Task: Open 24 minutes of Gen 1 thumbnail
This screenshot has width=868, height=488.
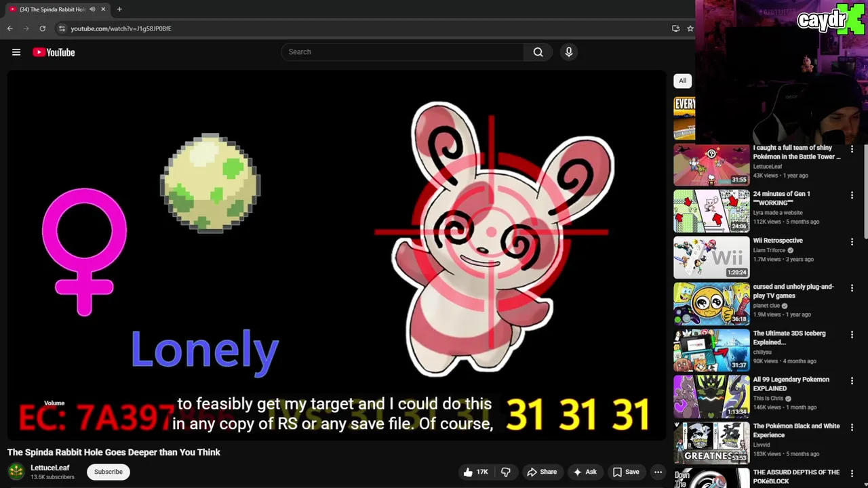Action: [x=711, y=211]
